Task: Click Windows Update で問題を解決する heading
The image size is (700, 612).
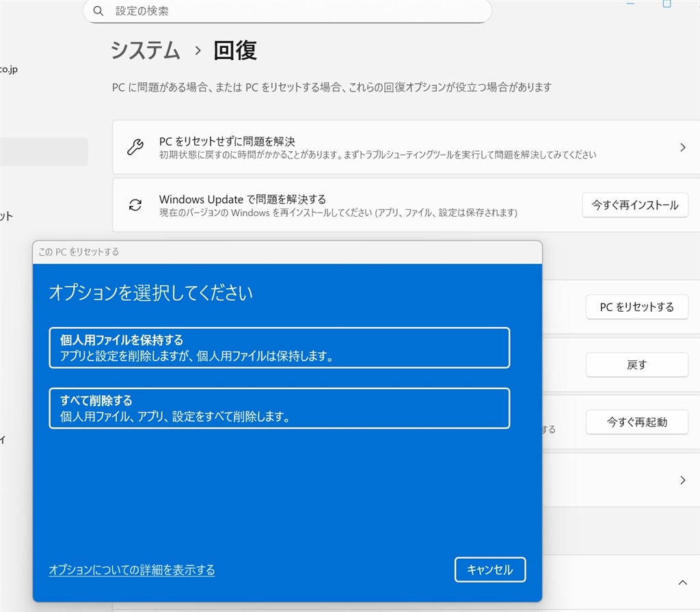Action: [243, 199]
